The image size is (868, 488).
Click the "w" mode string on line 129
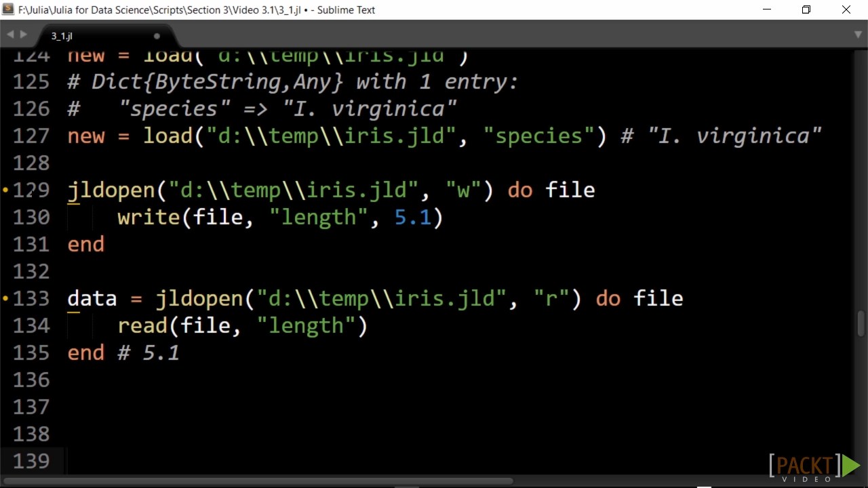[x=463, y=190]
